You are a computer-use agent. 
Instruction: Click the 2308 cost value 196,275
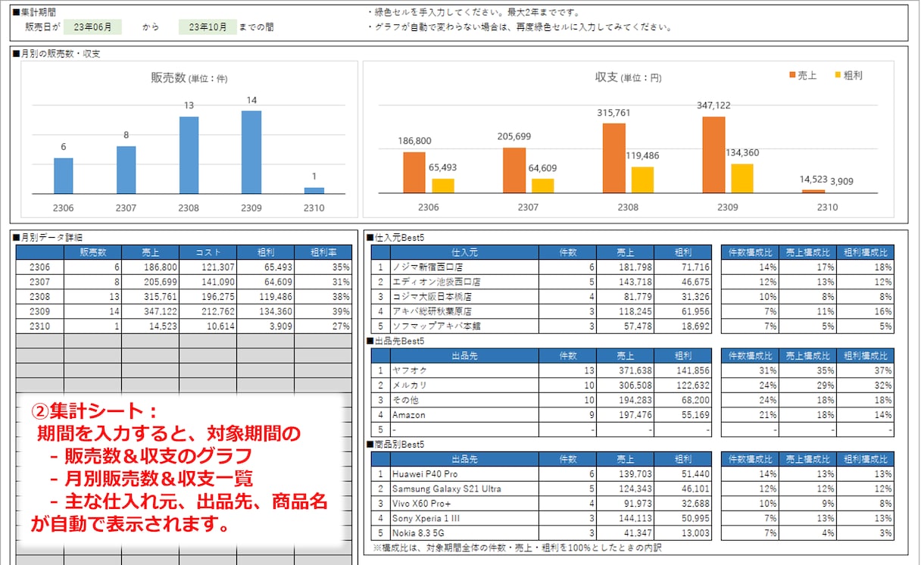[x=208, y=296]
